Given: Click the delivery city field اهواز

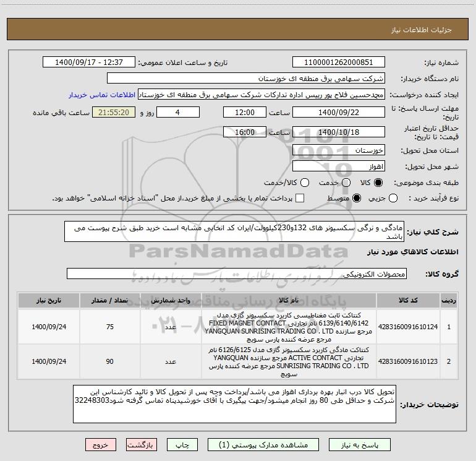Looking at the screenshot, I should [x=339, y=166].
